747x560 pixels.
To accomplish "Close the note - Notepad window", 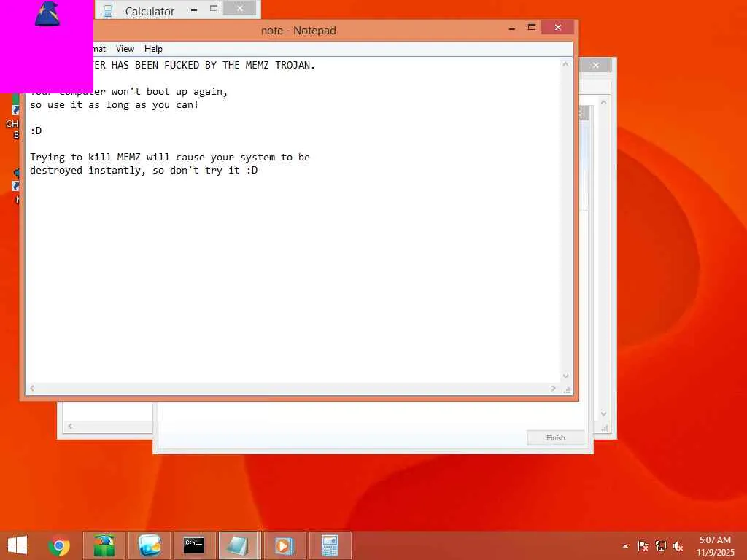I will click(x=557, y=28).
